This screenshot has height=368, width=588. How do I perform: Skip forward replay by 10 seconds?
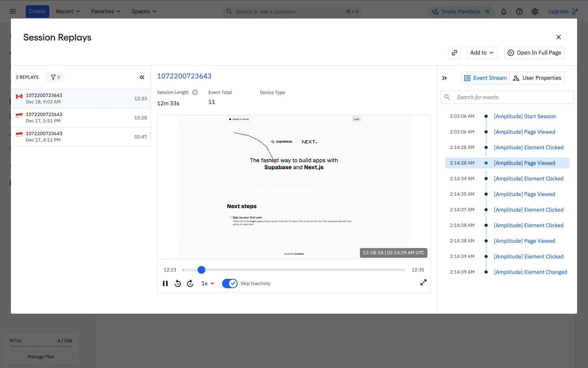tap(190, 283)
